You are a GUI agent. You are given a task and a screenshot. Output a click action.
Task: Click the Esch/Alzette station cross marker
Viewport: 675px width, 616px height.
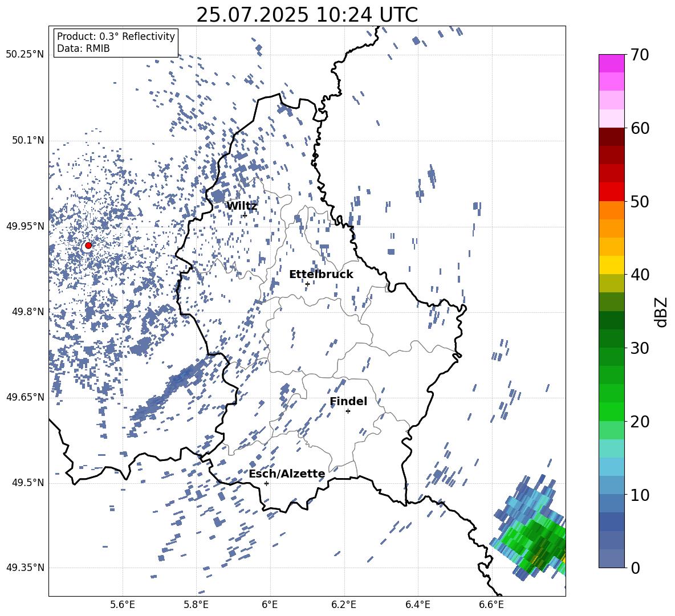(266, 483)
